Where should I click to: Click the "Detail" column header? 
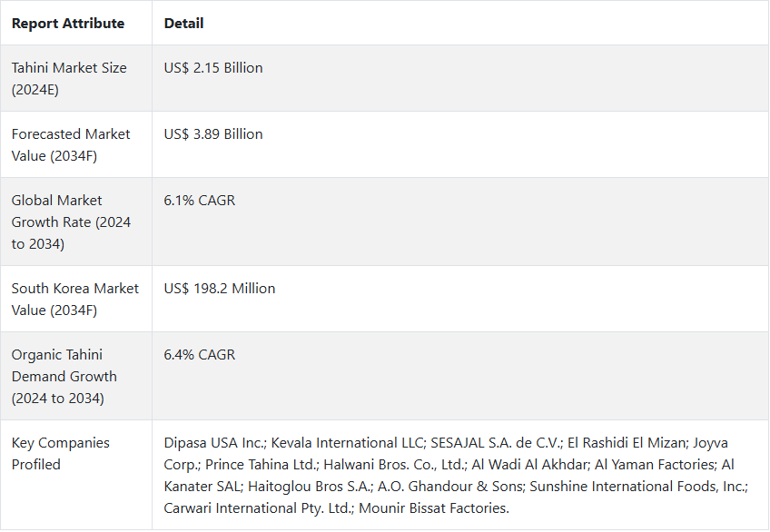point(183,24)
